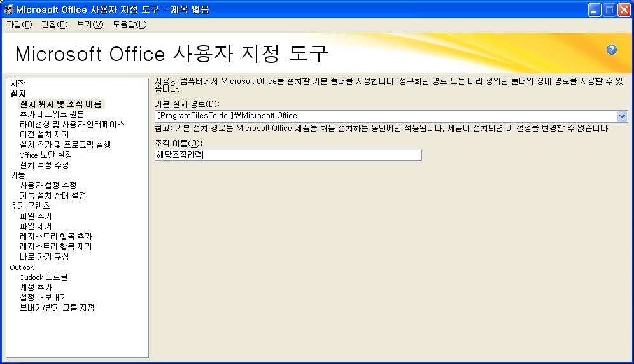The width and height of the screenshot is (634, 364).
Task: Open 사용자 설정 수정
Action: (48, 185)
